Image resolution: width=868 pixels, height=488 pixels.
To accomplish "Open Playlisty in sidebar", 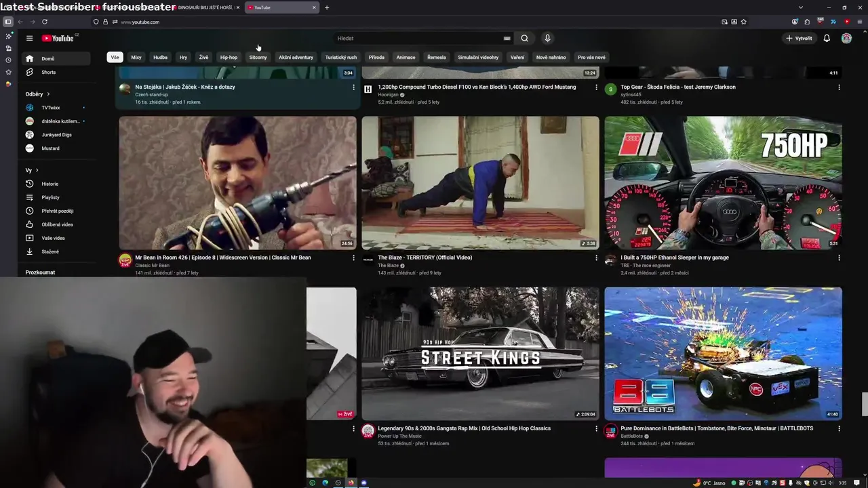I will tap(57, 197).
